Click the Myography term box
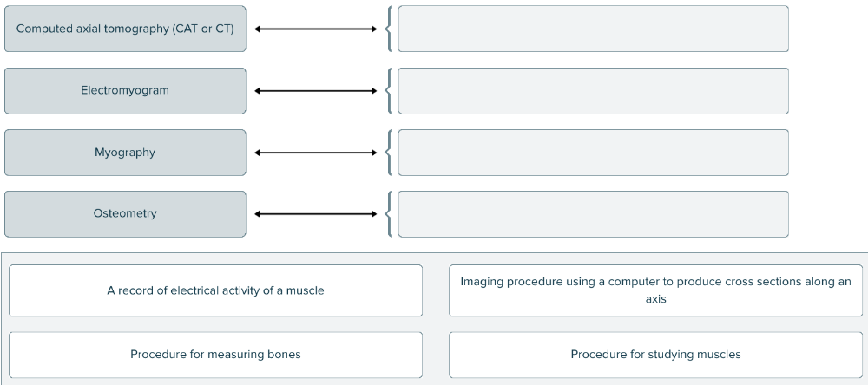This screenshot has height=385, width=868. pos(125,153)
